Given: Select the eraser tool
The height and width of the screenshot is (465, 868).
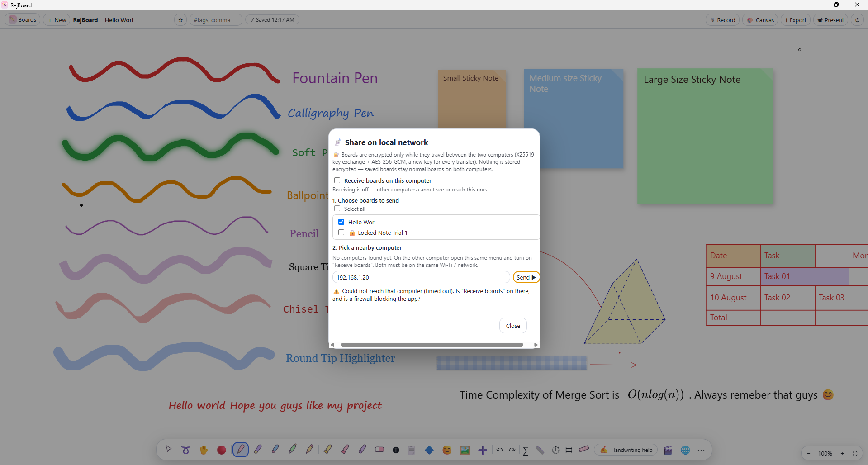Looking at the screenshot, I should pyautogui.click(x=379, y=450).
